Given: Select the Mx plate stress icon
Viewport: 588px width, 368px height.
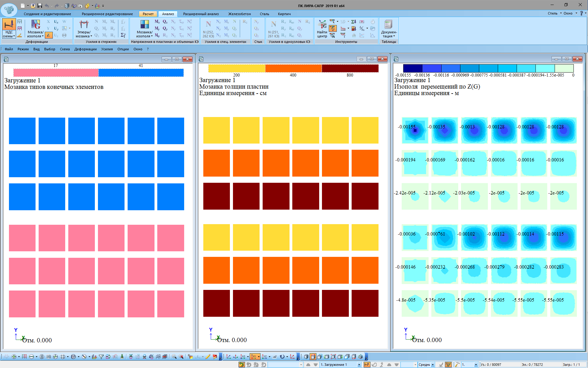Looking at the screenshot, I should tap(157, 22).
